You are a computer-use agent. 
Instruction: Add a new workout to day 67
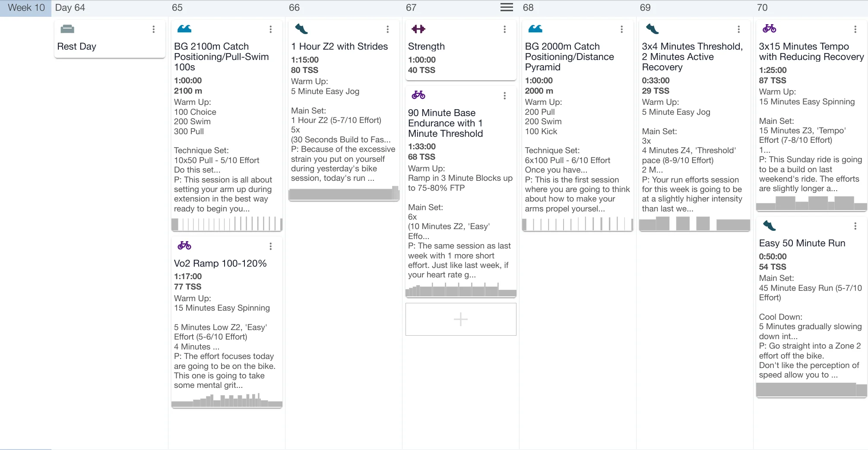click(x=461, y=319)
